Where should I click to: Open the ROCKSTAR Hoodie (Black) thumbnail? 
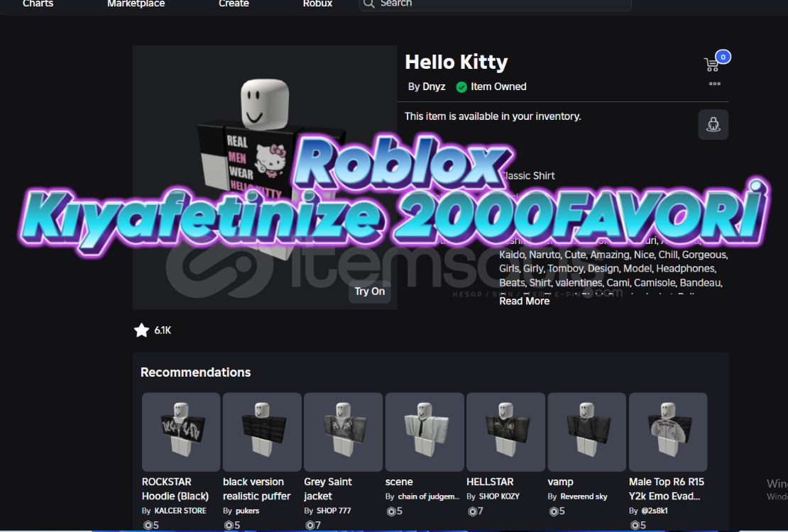[181, 432]
